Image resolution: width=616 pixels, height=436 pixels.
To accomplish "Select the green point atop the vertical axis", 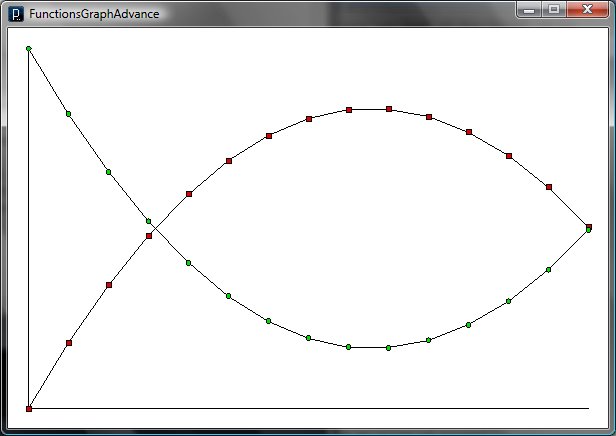I will click(29, 48).
